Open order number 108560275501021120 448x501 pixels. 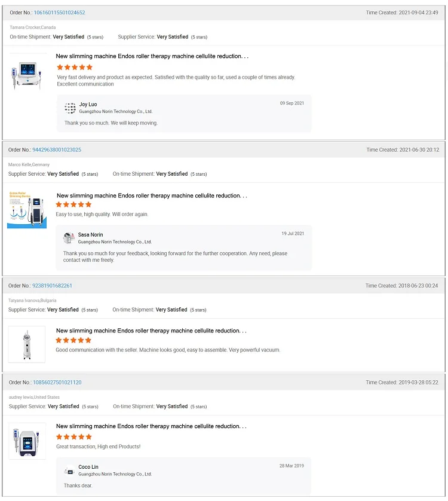pos(57,382)
